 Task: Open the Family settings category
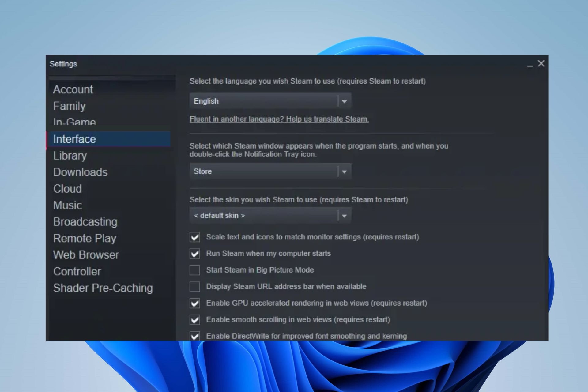69,106
